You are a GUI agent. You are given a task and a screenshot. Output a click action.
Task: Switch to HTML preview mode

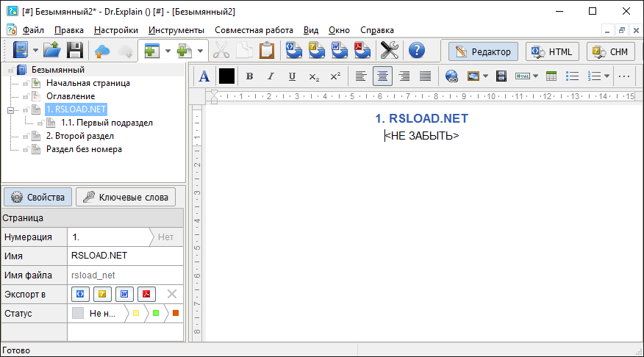[x=552, y=51]
